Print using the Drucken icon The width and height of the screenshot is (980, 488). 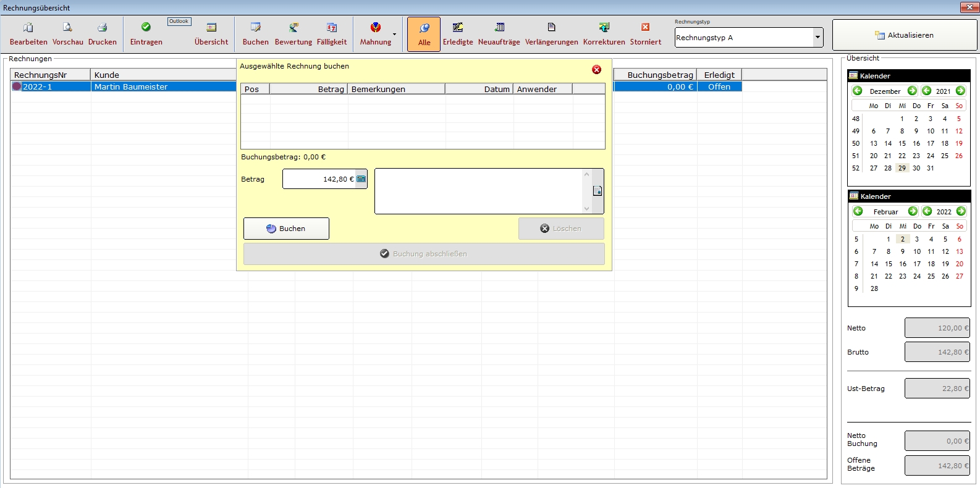[x=103, y=34]
